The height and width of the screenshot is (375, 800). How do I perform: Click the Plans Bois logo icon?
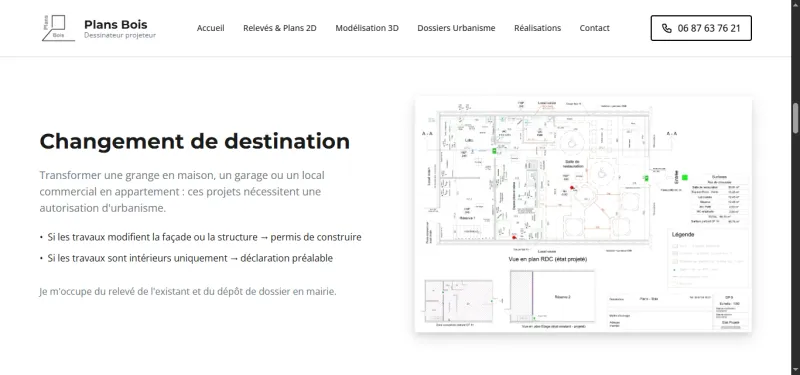(x=58, y=28)
